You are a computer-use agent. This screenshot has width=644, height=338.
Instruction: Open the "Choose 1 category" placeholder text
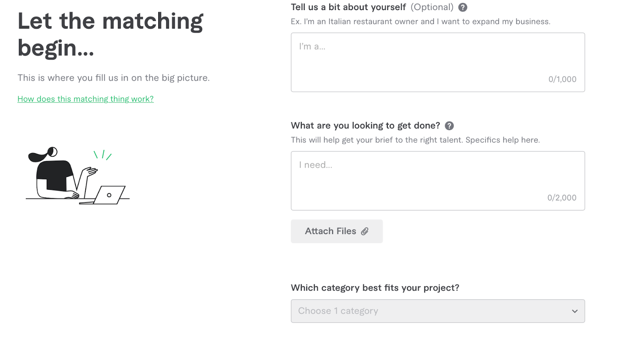point(338,311)
